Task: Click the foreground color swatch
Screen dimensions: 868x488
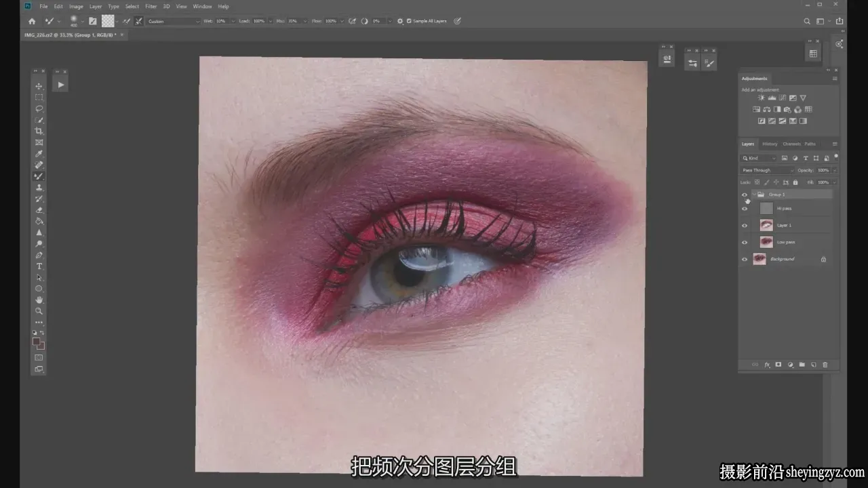Action: pos(37,342)
